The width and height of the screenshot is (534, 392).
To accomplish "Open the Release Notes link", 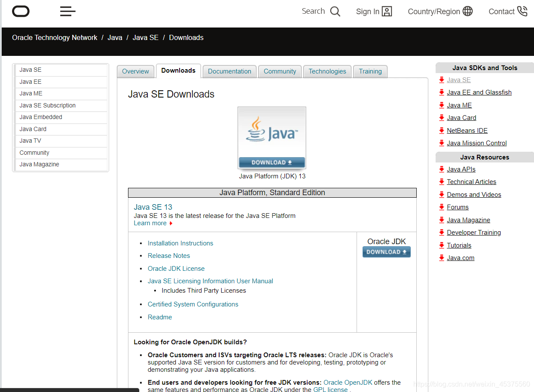I will (169, 256).
